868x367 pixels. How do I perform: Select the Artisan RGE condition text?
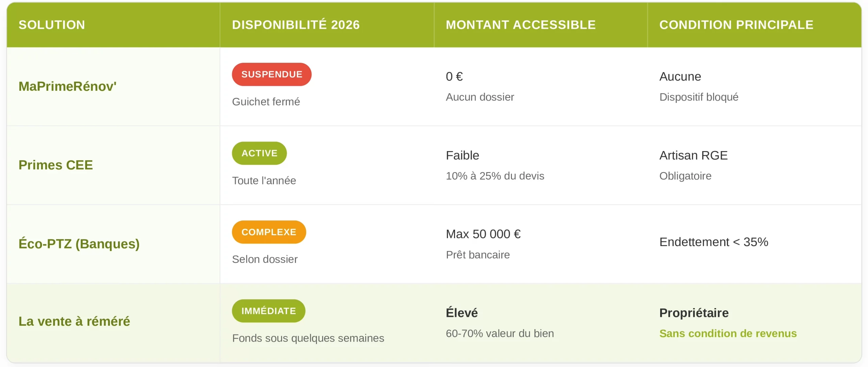(x=693, y=156)
